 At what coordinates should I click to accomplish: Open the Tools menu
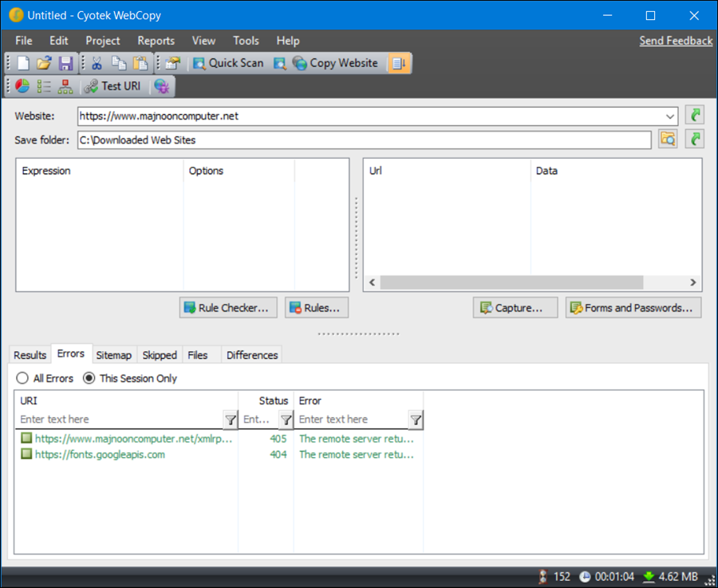click(x=246, y=41)
